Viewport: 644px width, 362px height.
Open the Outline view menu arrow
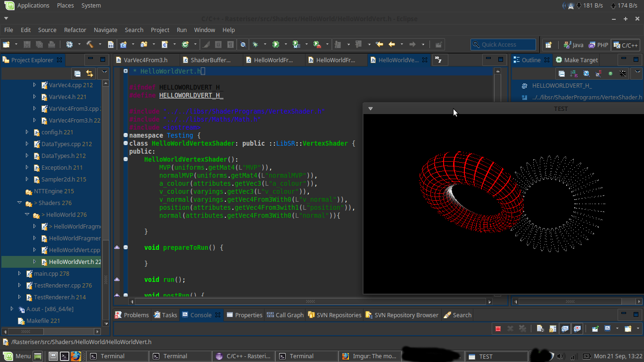[637, 72]
